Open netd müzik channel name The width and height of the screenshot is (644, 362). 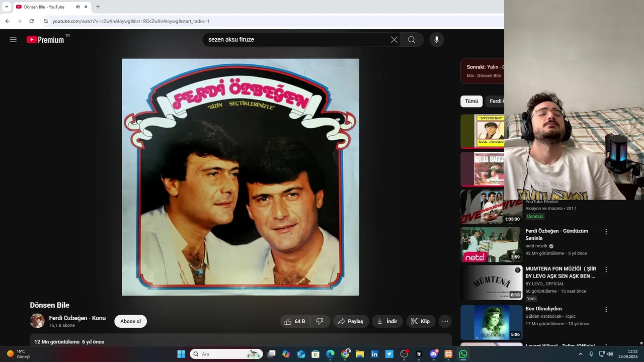coord(536,246)
